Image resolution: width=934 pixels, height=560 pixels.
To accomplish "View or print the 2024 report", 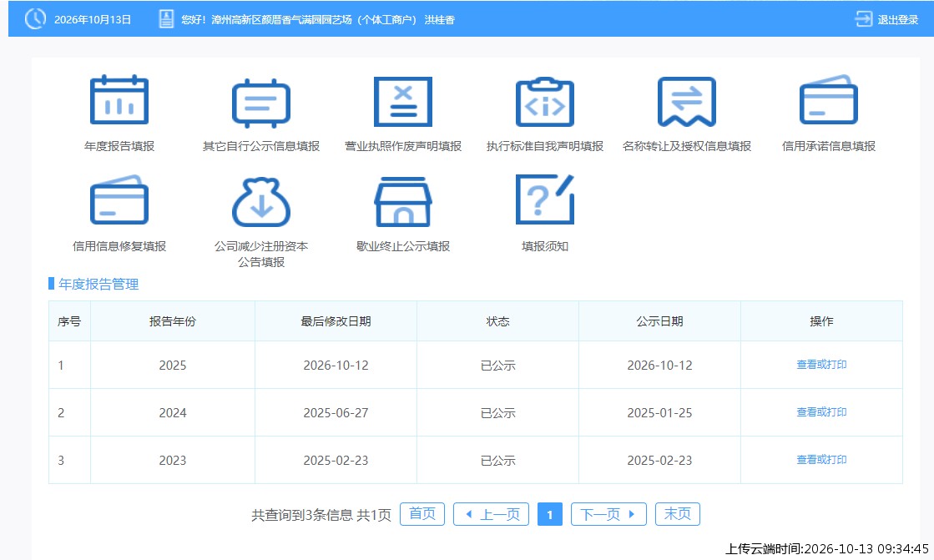I will point(821,412).
